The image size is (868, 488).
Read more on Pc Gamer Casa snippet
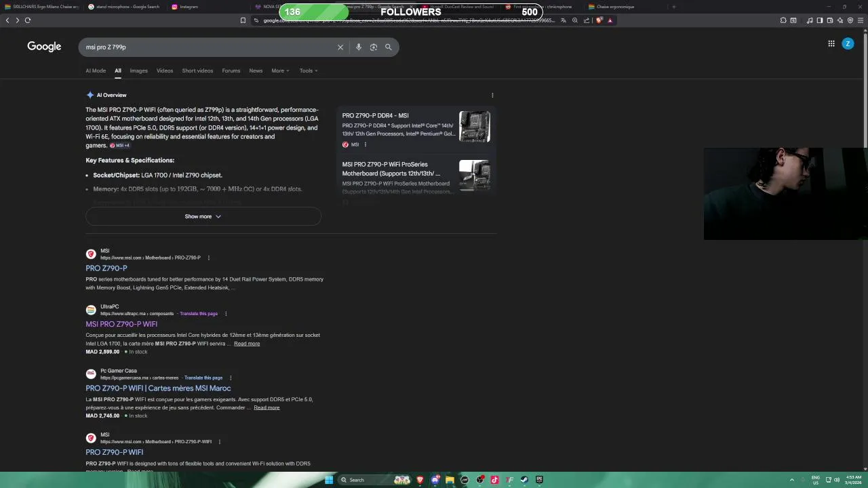click(267, 407)
